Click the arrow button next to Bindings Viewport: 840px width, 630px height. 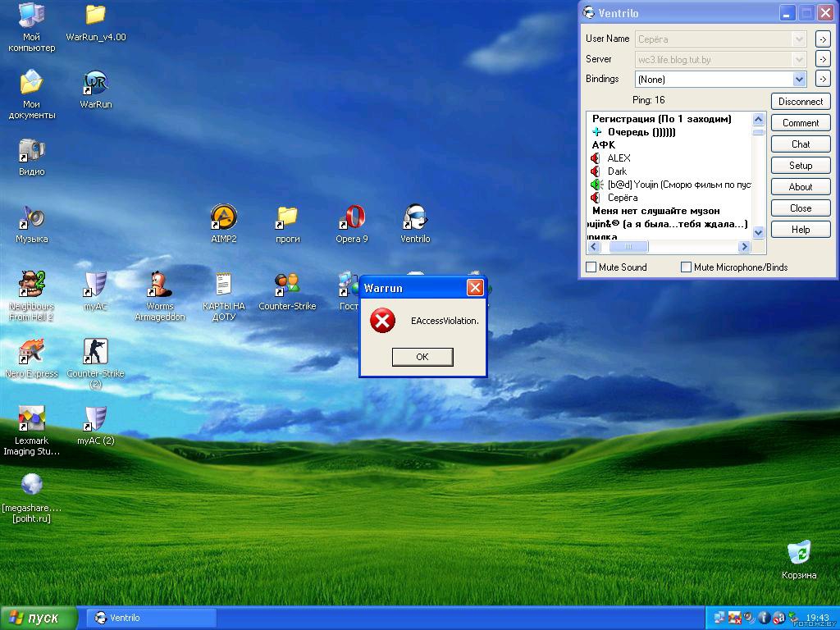pyautogui.click(x=823, y=80)
